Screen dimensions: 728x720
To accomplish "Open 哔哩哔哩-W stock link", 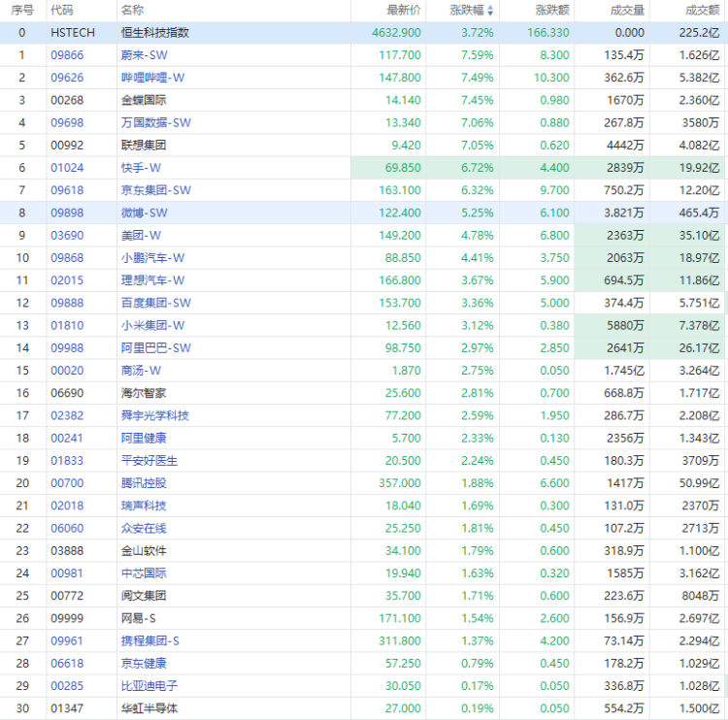I will click(x=152, y=78).
